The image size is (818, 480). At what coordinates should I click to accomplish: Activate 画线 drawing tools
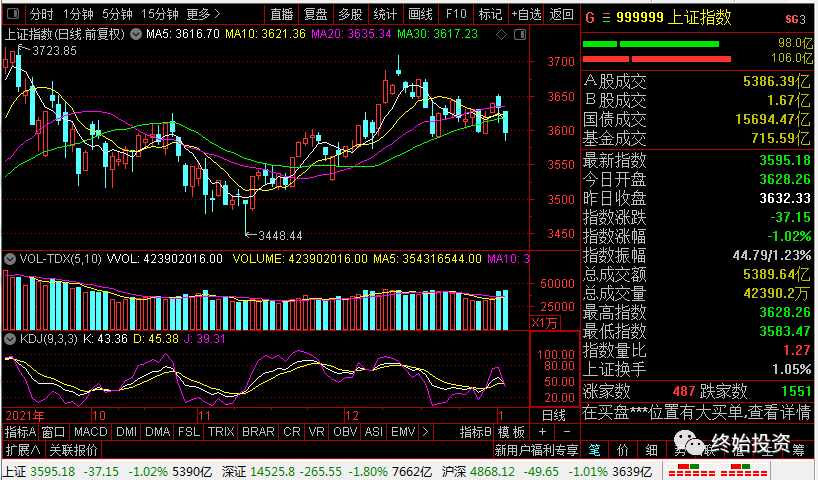point(420,14)
